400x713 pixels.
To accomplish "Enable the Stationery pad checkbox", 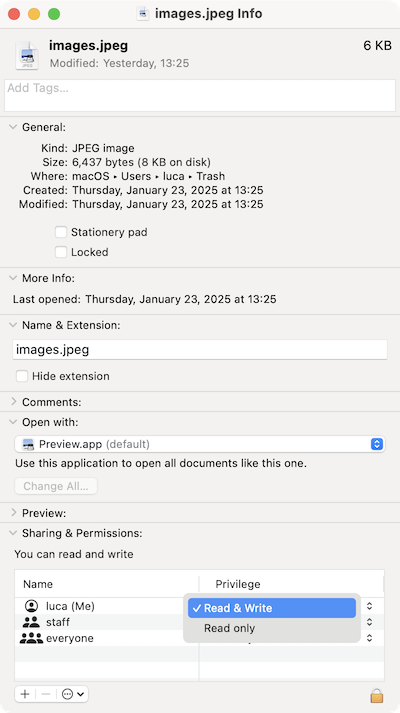I will tap(61, 232).
